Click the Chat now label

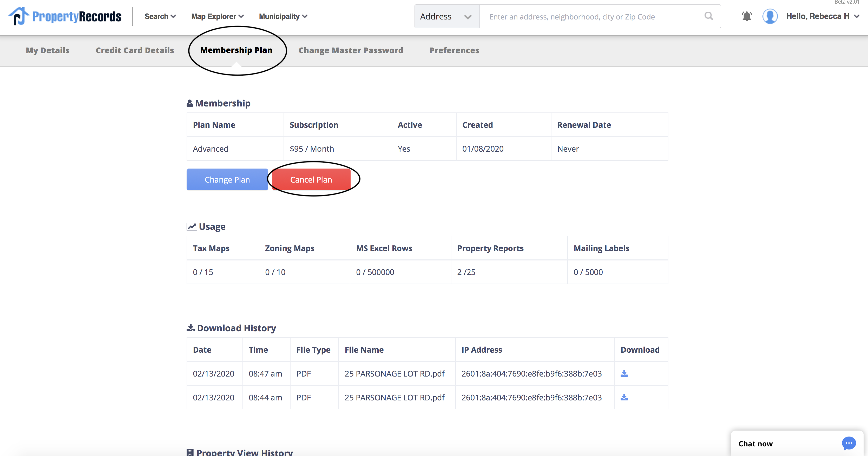coord(755,444)
